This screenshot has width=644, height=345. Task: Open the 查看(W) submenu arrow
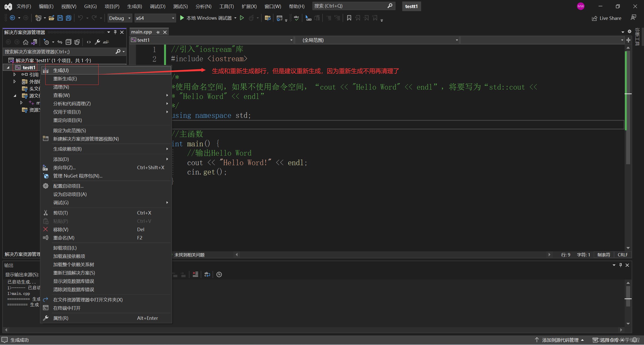click(167, 95)
